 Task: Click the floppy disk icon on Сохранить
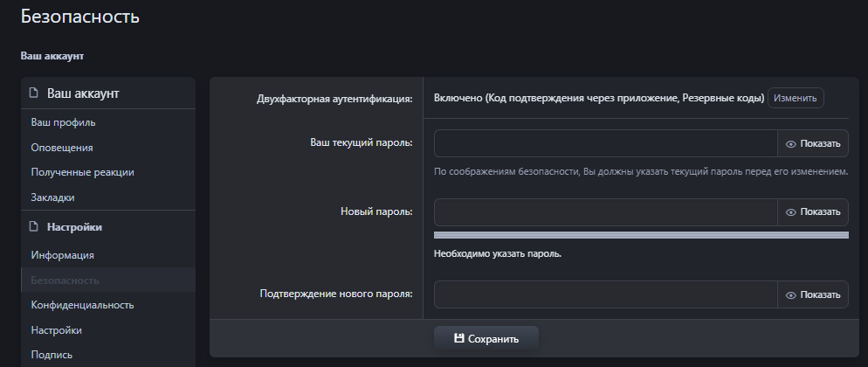click(459, 338)
